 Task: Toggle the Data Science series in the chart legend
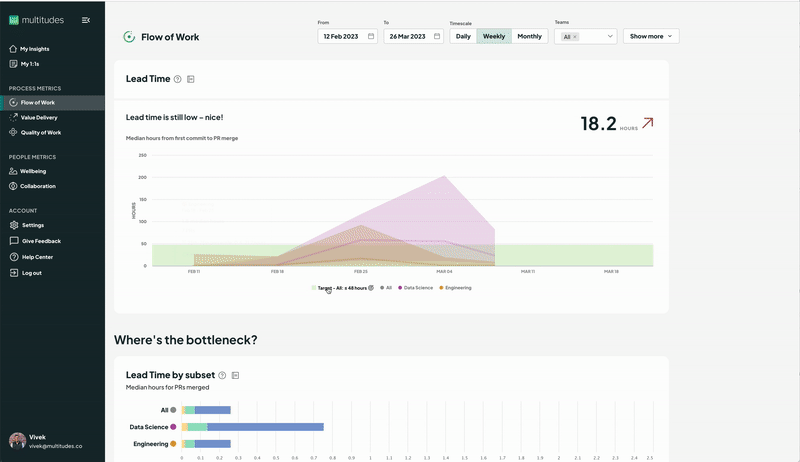419,287
